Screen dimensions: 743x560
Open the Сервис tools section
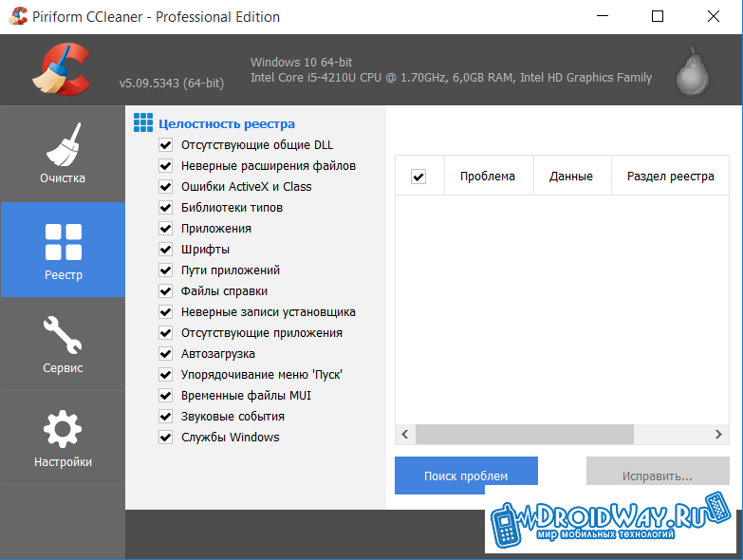(x=63, y=344)
